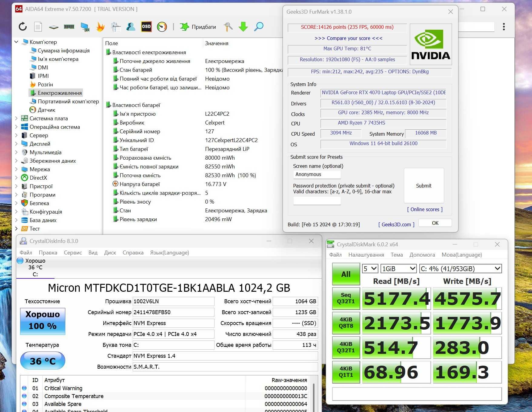The width and height of the screenshot is (532, 412).
Task: Select the C: disk tab in CrystalDiskInfo
Action: tap(35, 268)
